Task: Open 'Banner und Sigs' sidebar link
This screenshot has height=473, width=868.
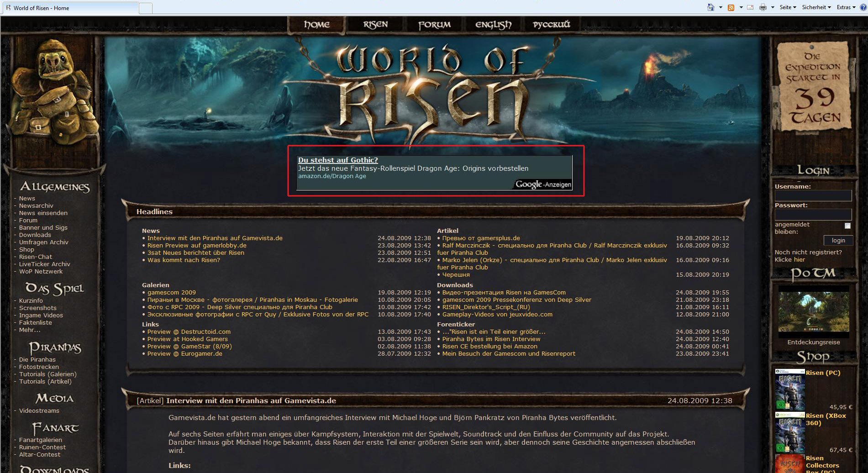Action: 43,228
